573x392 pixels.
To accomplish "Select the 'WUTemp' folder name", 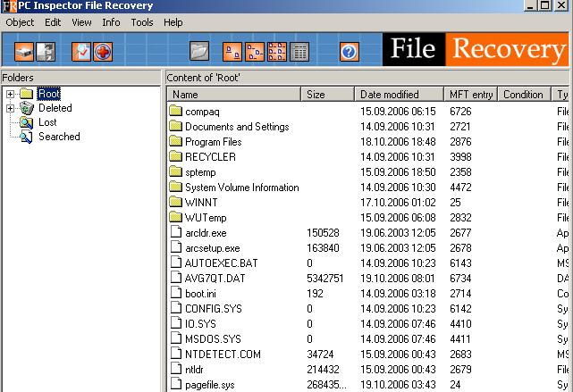I will (206, 218).
